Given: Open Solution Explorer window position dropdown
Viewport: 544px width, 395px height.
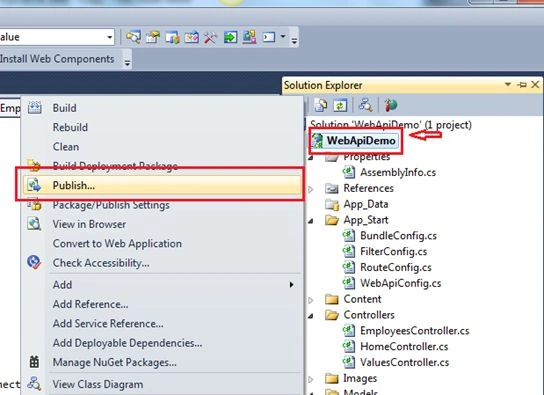Looking at the screenshot, I should [508, 84].
